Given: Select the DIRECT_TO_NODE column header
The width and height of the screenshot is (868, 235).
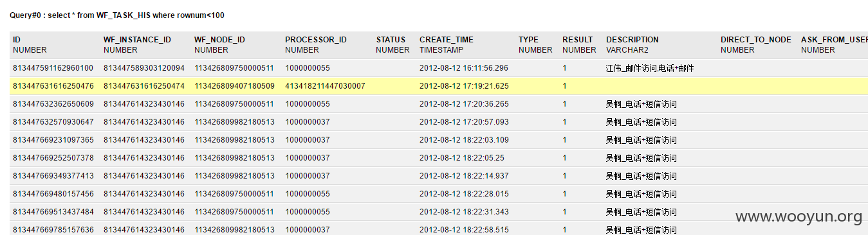Looking at the screenshot, I should pos(756,40).
